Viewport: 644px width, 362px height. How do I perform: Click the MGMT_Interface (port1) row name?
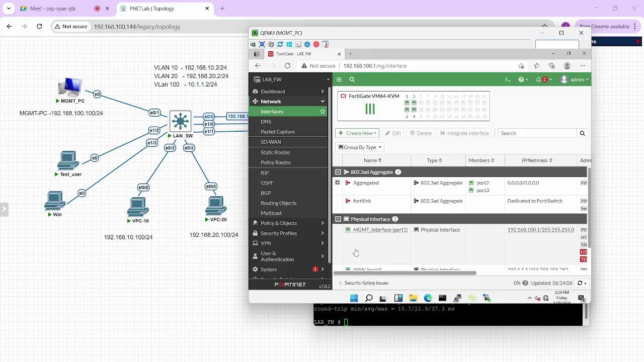click(x=380, y=230)
